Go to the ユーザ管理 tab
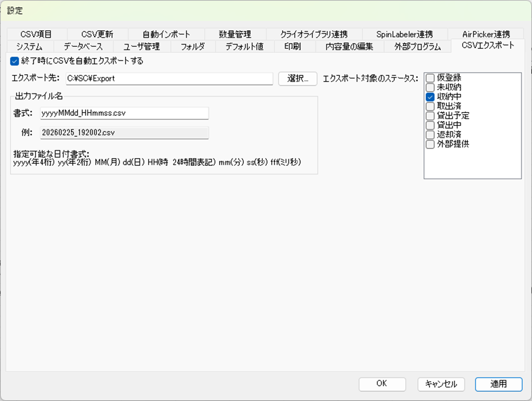The height and width of the screenshot is (401, 532). click(141, 47)
